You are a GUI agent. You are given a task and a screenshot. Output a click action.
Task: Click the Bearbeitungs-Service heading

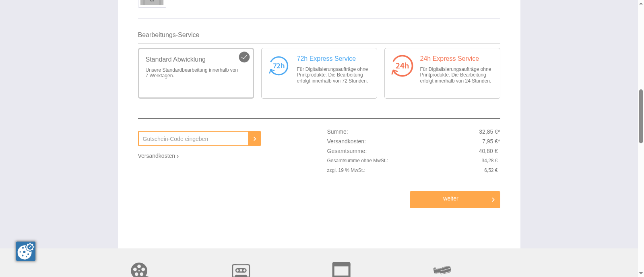click(x=169, y=35)
